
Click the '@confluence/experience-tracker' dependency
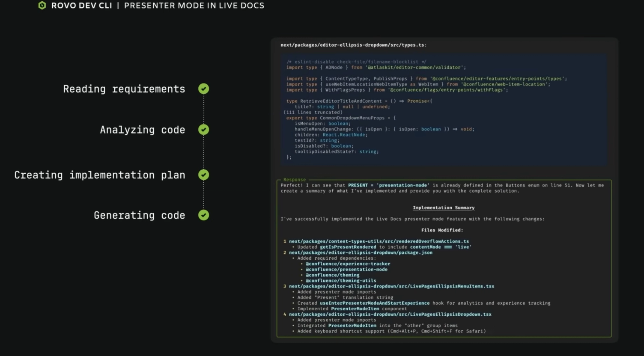[348, 264]
